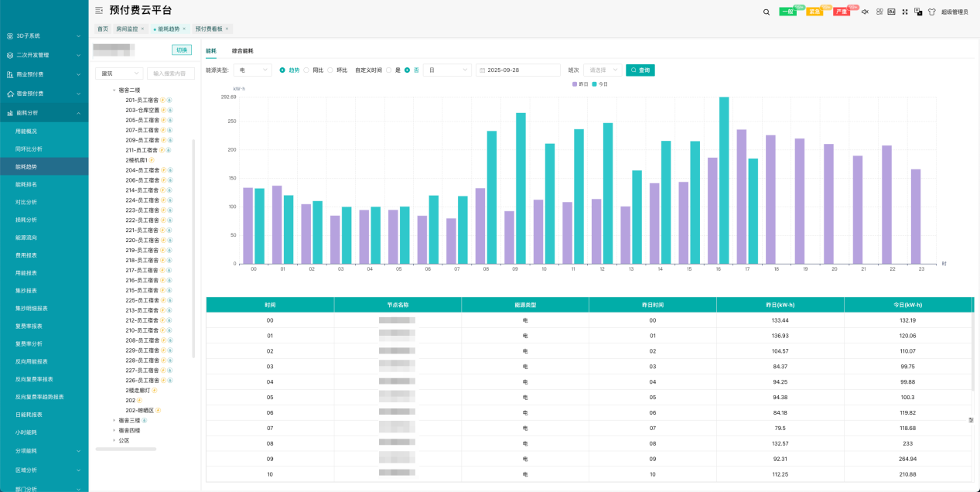Open the theme skin shirt icon
Viewport: 980px width, 492px height.
click(x=931, y=12)
